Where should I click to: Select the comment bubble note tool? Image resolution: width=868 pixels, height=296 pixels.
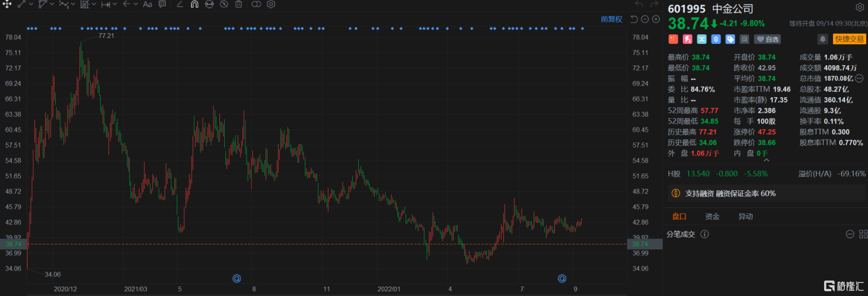click(162, 4)
